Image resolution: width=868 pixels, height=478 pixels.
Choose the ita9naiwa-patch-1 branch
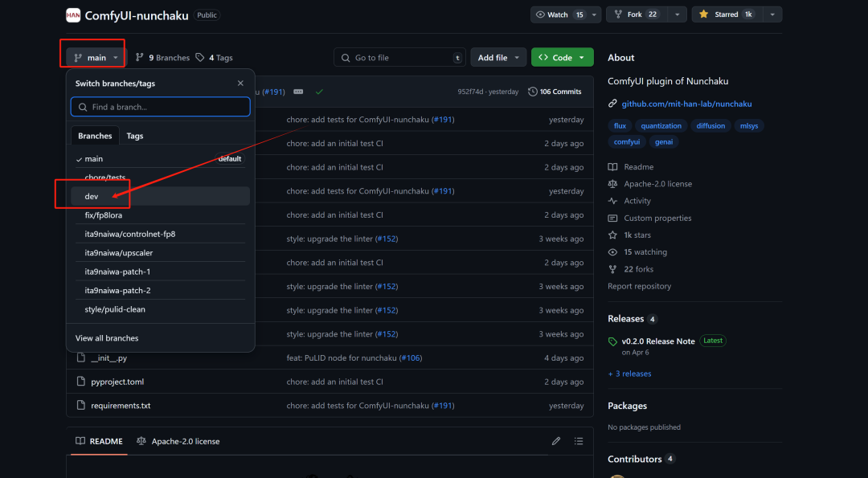(161, 272)
